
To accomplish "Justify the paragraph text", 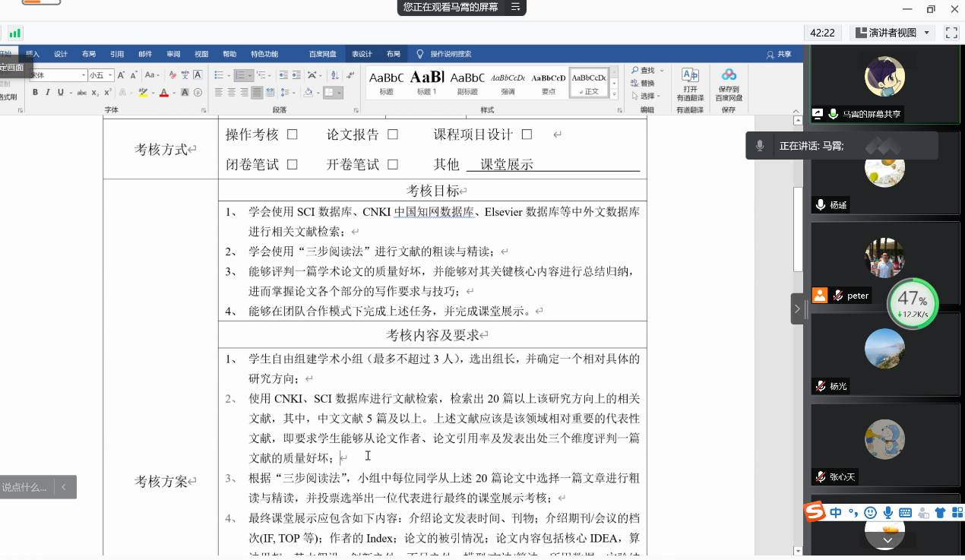I will tap(257, 93).
